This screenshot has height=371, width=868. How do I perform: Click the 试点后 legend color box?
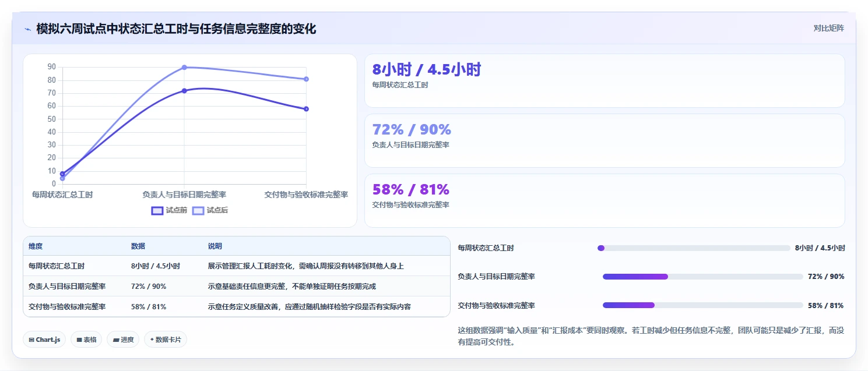coord(198,210)
